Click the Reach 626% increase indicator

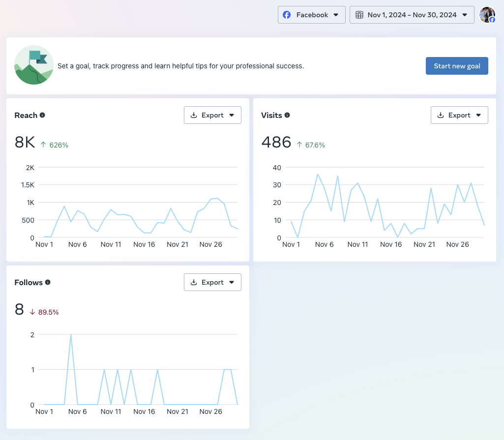[x=55, y=145]
